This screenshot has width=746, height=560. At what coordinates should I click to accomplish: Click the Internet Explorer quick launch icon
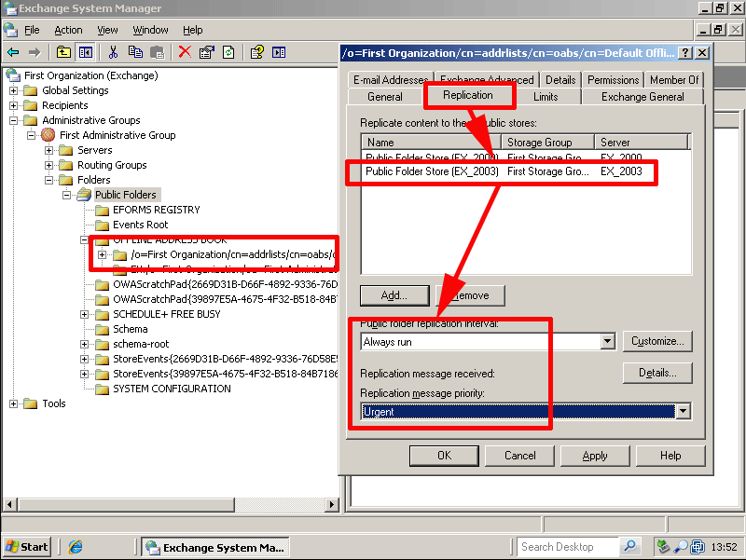pos(76,547)
